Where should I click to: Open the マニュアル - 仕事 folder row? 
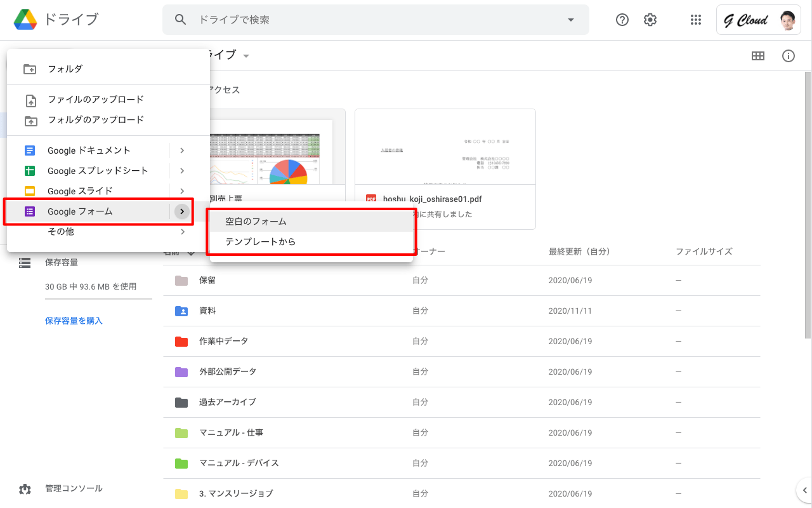coord(462,432)
